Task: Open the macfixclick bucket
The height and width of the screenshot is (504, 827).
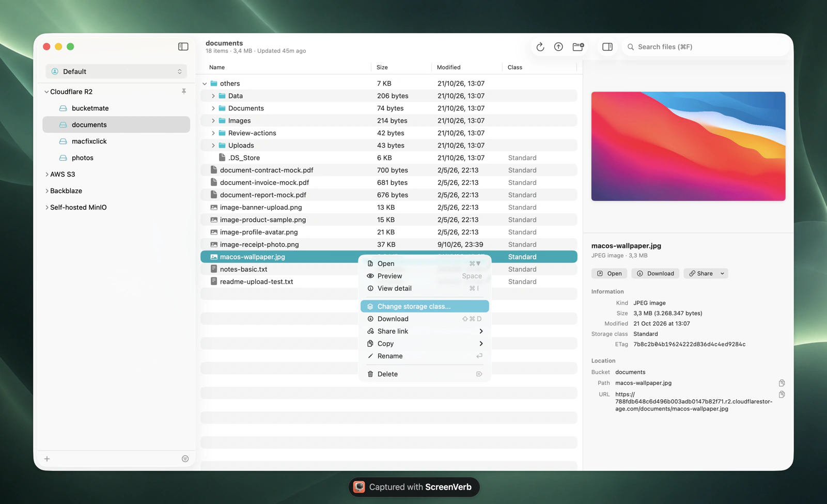Action: click(116, 141)
